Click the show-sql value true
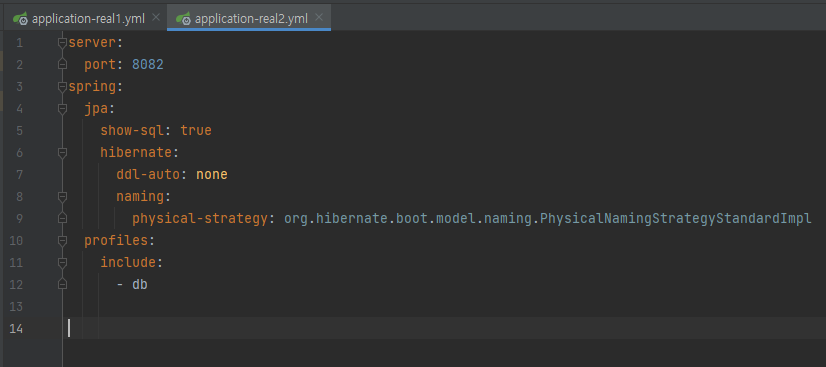826x367 pixels. [196, 130]
